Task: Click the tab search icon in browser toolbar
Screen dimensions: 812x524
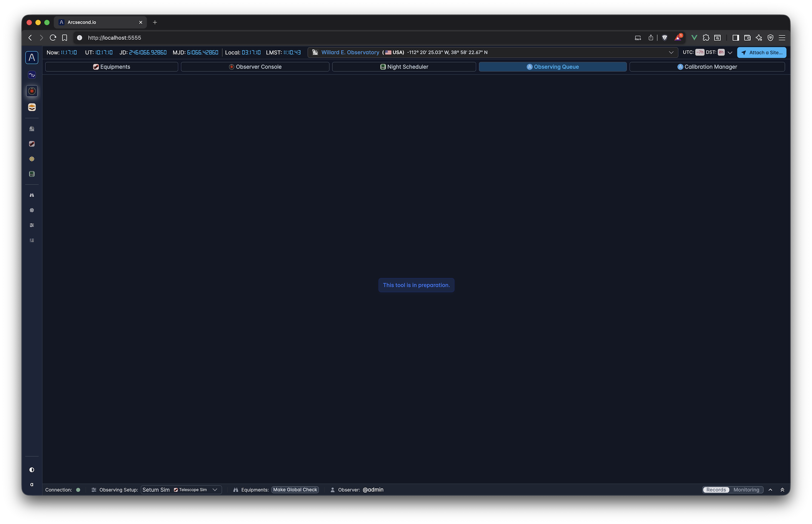Action: click(x=717, y=38)
